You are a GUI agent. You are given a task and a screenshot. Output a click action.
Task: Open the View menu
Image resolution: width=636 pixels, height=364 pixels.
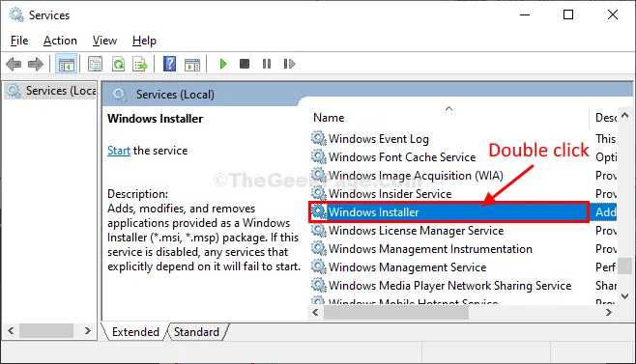click(x=104, y=41)
